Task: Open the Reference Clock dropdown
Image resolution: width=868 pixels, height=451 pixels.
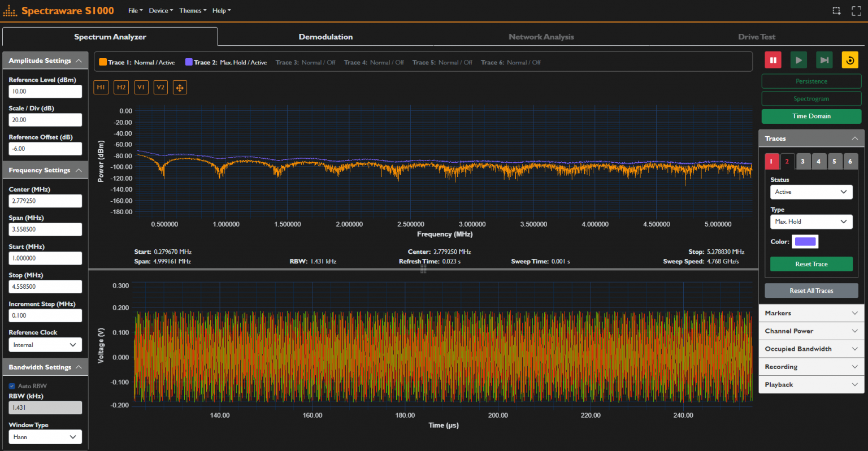Action: (x=45, y=344)
